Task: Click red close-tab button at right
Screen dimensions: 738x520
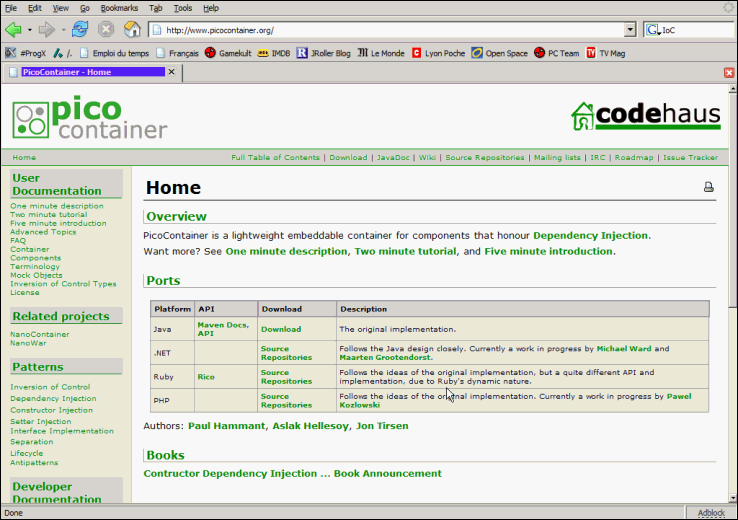Action: (729, 72)
